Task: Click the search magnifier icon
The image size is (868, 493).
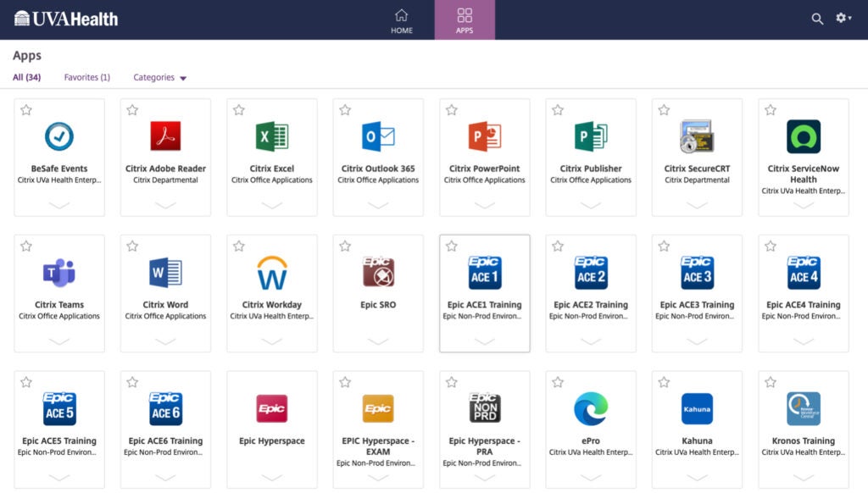Action: (817, 19)
